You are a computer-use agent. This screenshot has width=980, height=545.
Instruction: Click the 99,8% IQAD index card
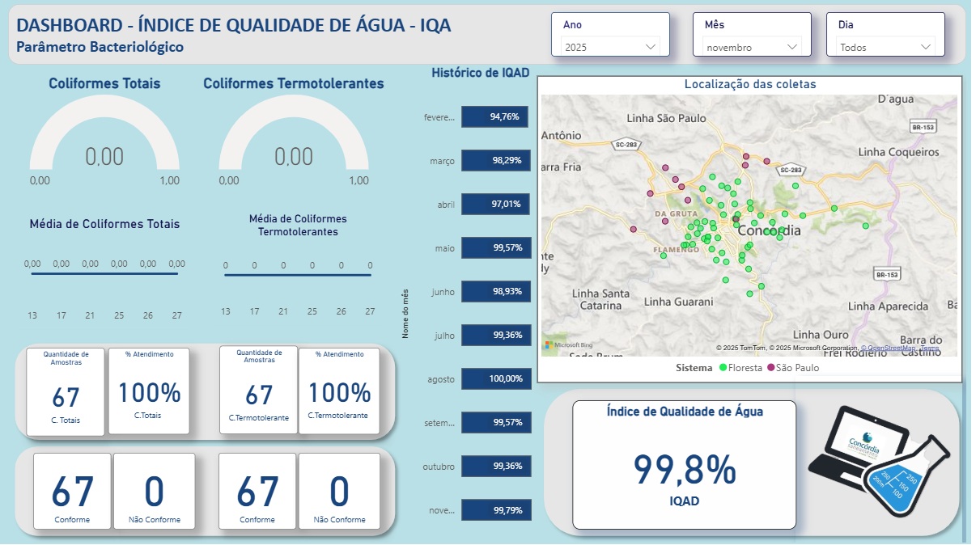[x=684, y=465]
